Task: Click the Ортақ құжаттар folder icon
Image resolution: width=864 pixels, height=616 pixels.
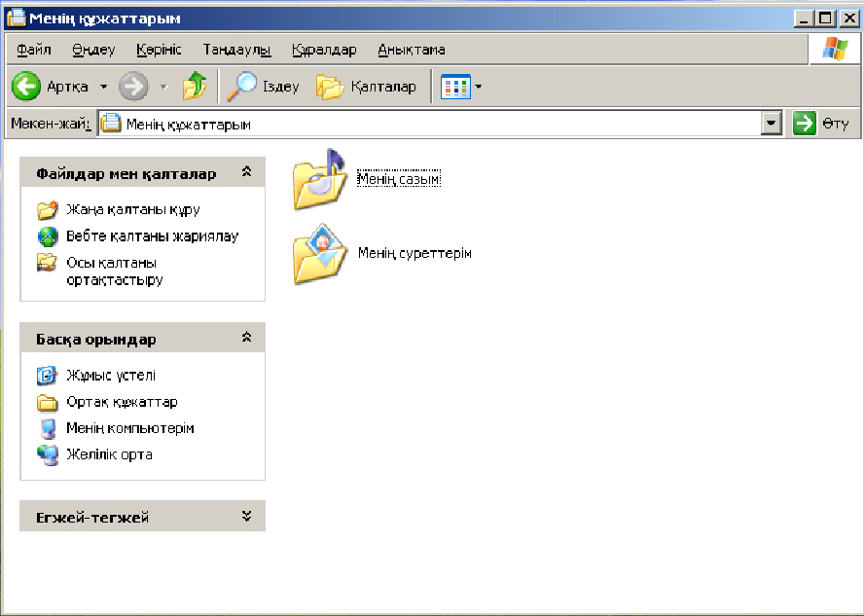Action: point(47,403)
